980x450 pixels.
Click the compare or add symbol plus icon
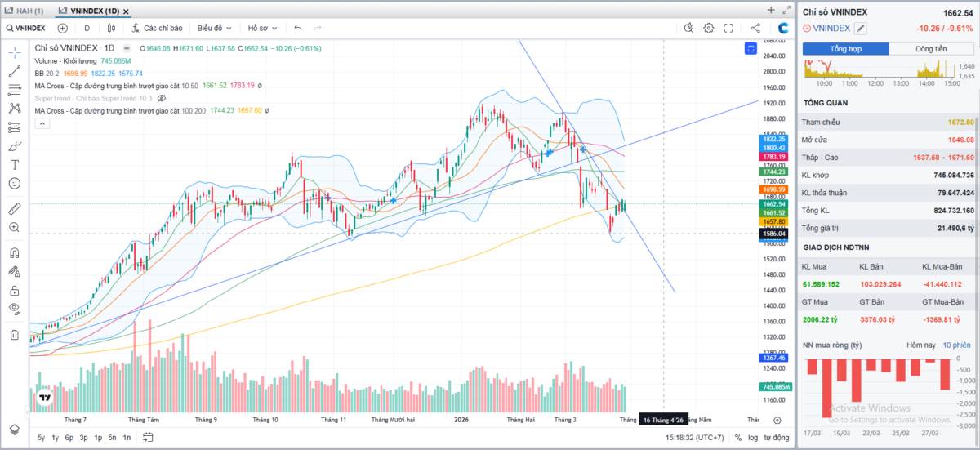tap(62, 28)
